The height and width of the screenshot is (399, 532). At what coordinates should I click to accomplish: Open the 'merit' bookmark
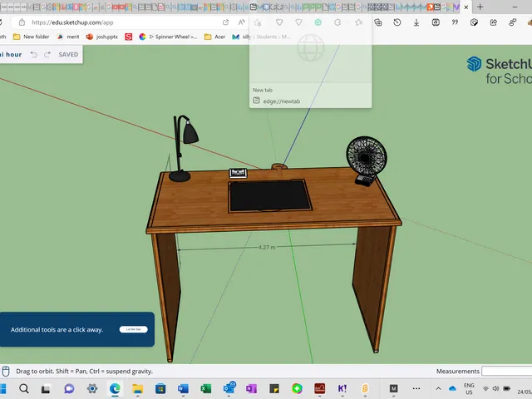click(68, 37)
